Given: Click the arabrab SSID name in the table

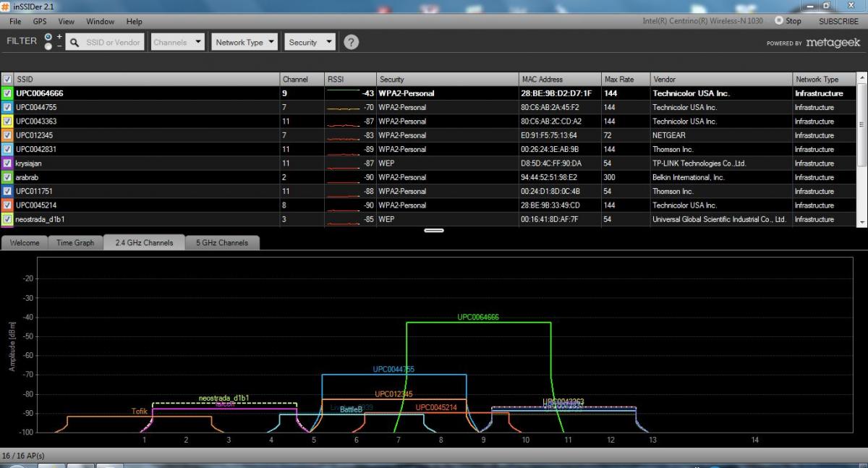Looking at the screenshot, I should [x=27, y=177].
